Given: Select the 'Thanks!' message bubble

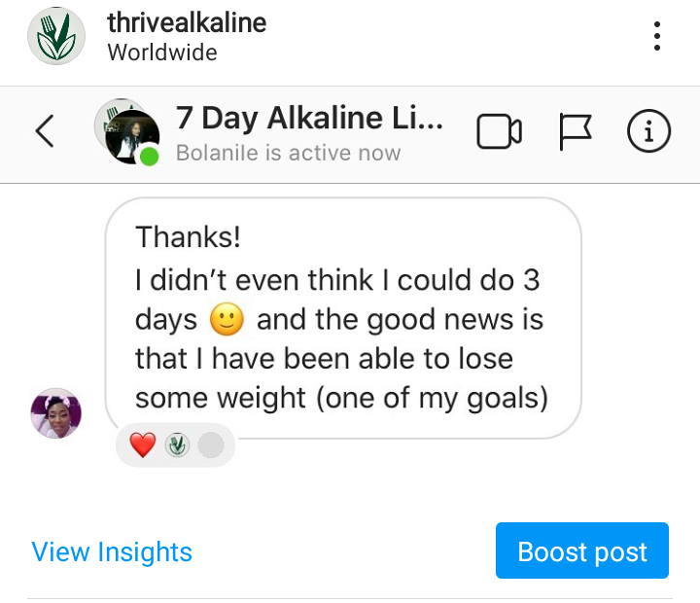Looking at the screenshot, I should [342, 317].
